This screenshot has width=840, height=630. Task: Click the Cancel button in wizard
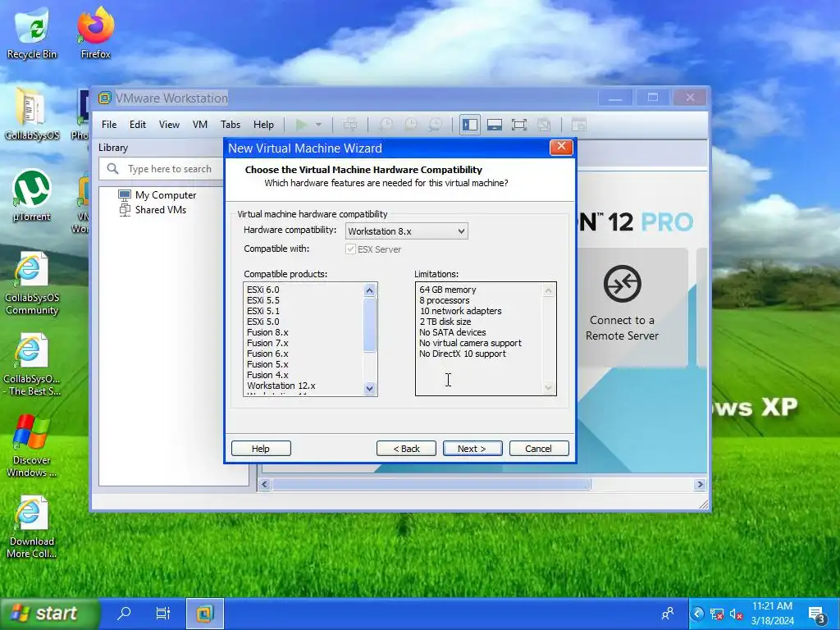[x=539, y=449]
